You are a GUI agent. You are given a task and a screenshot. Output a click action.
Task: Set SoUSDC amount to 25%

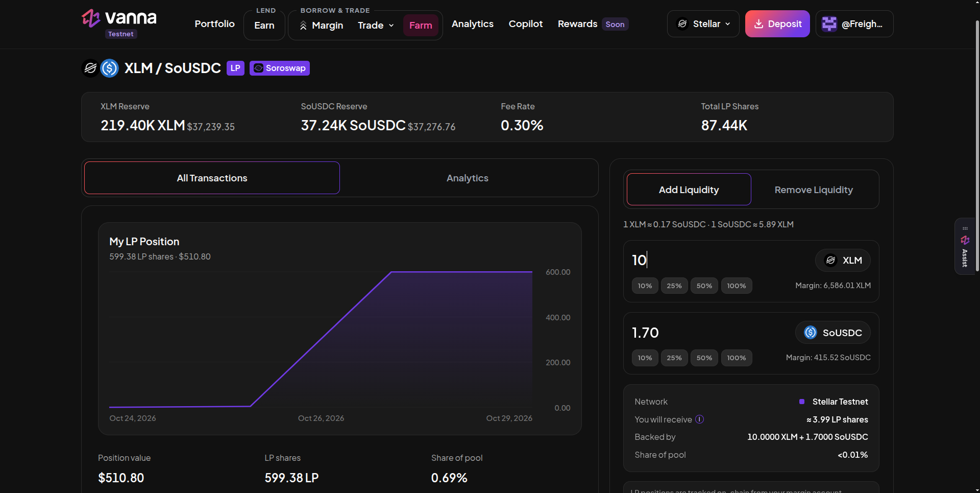[674, 358]
